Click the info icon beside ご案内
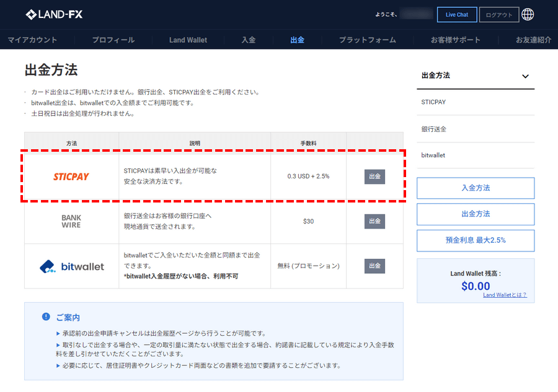This screenshot has height=392, width=558. [x=46, y=316]
